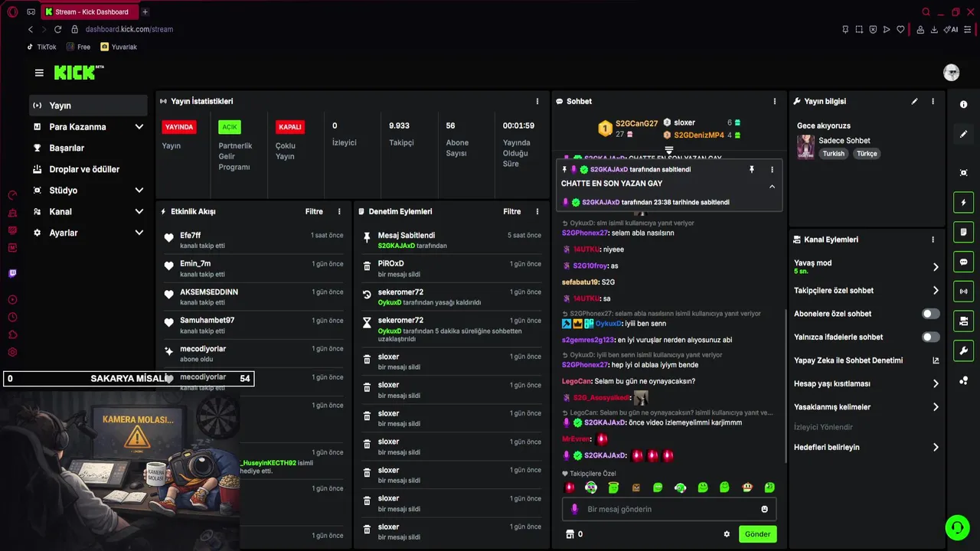The image size is (980, 551).
Task: Open emoji picker in message box
Action: coord(764,509)
